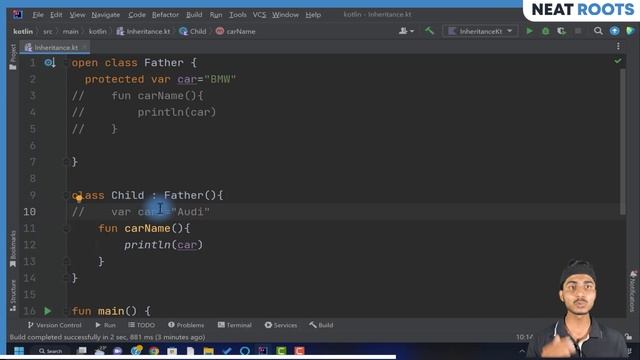Open the Terminal tool window
This screenshot has height=360, width=640.
(x=235, y=325)
